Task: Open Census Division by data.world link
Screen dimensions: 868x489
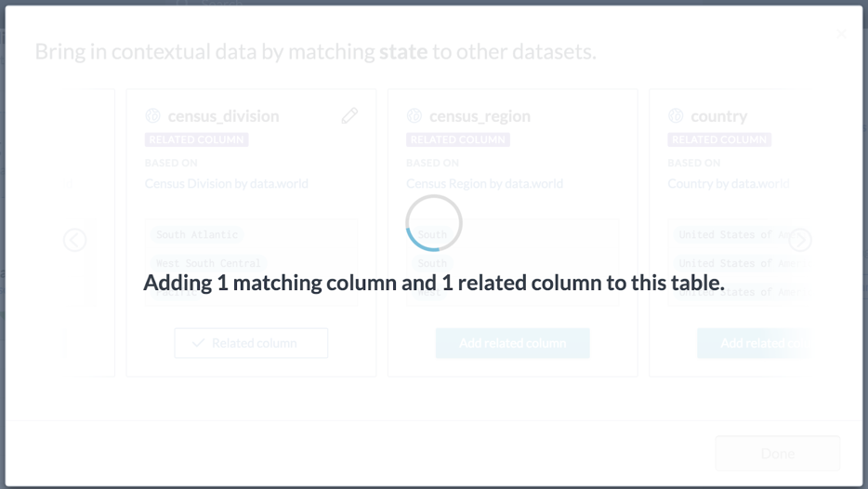Action: click(x=227, y=183)
